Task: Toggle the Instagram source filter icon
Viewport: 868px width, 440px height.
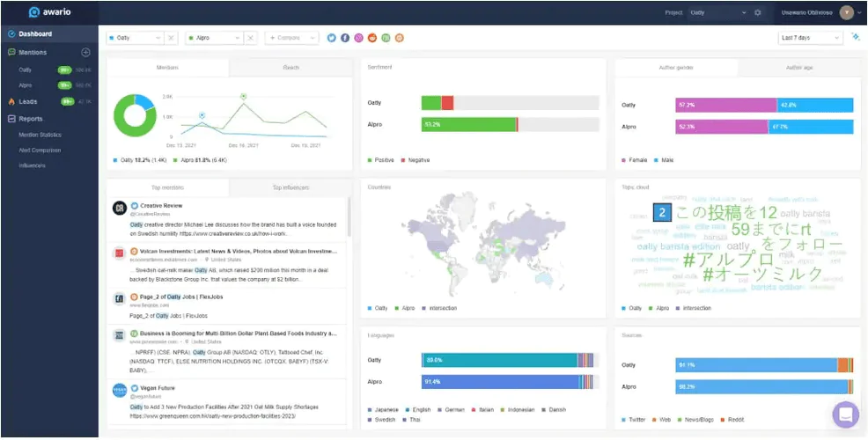Action: coord(358,38)
